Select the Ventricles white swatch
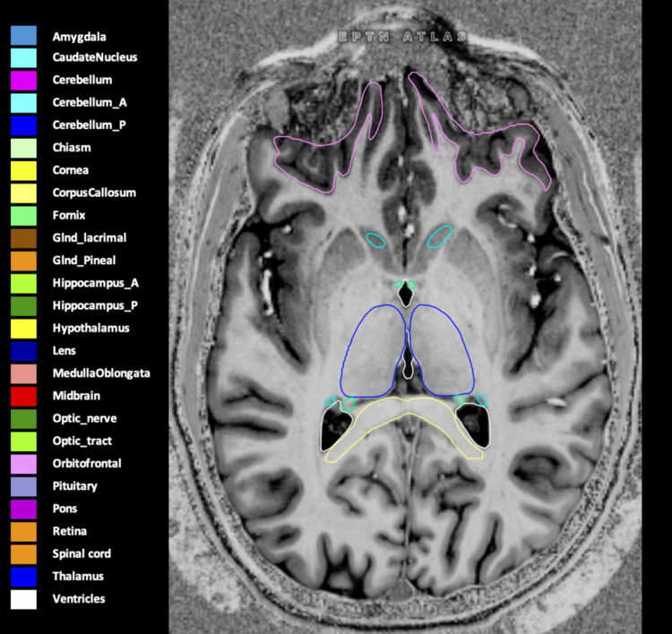 click(23, 599)
